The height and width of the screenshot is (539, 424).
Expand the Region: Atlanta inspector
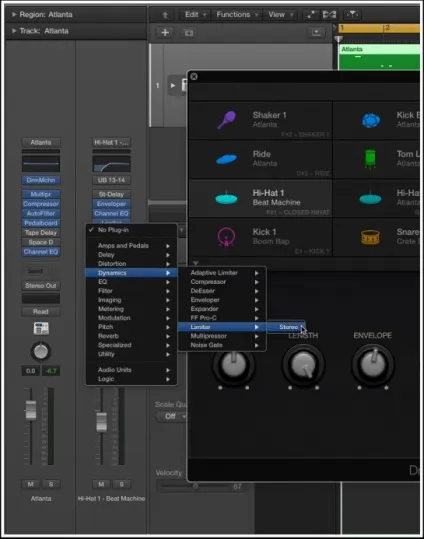(14, 14)
